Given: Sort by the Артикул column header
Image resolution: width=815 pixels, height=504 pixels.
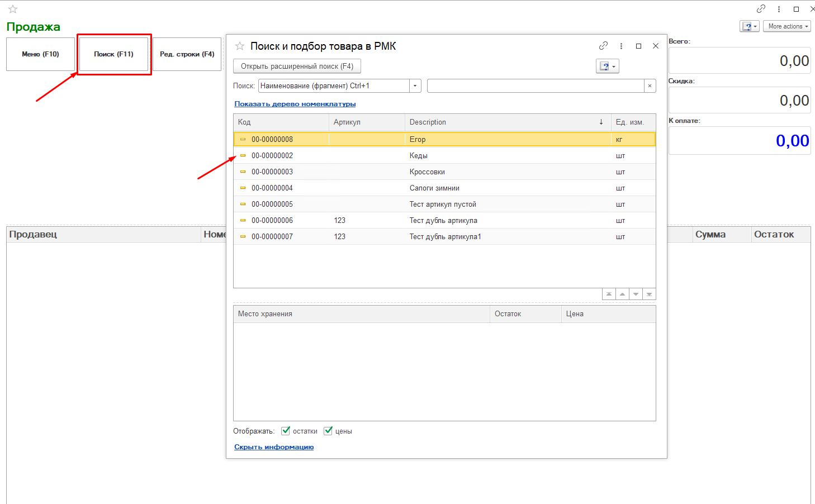Looking at the screenshot, I should (367, 122).
